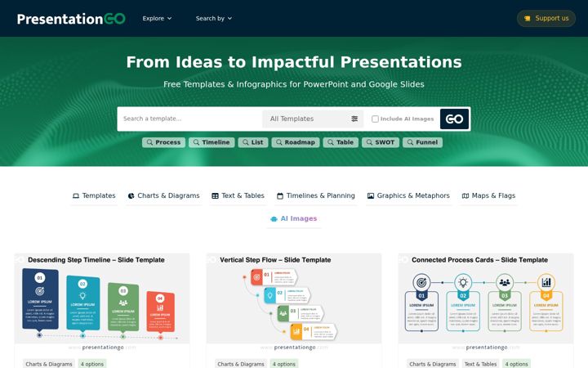Open the Charts & Diagrams tab
588x368 pixels.
(x=164, y=195)
